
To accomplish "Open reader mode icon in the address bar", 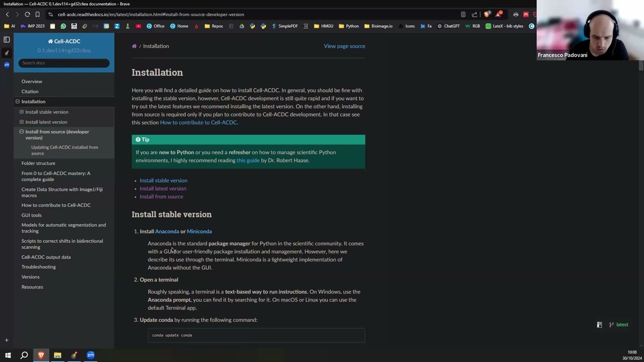I will [463, 15].
